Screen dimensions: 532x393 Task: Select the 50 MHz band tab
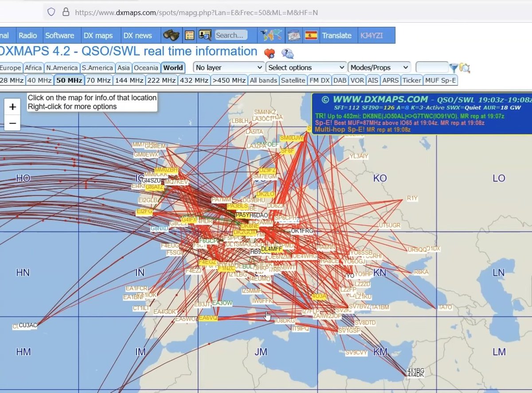[69, 80]
